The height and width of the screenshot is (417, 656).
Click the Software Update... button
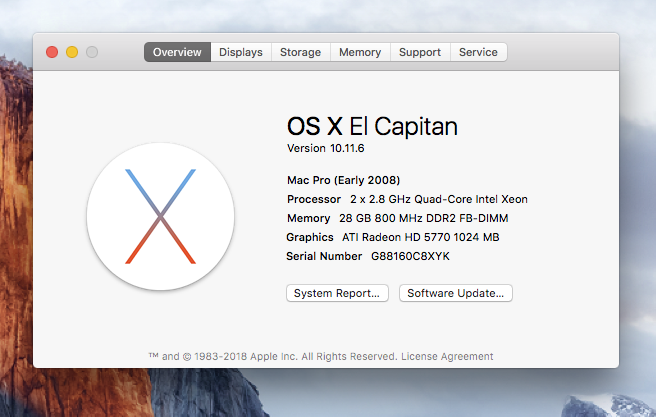pos(456,293)
